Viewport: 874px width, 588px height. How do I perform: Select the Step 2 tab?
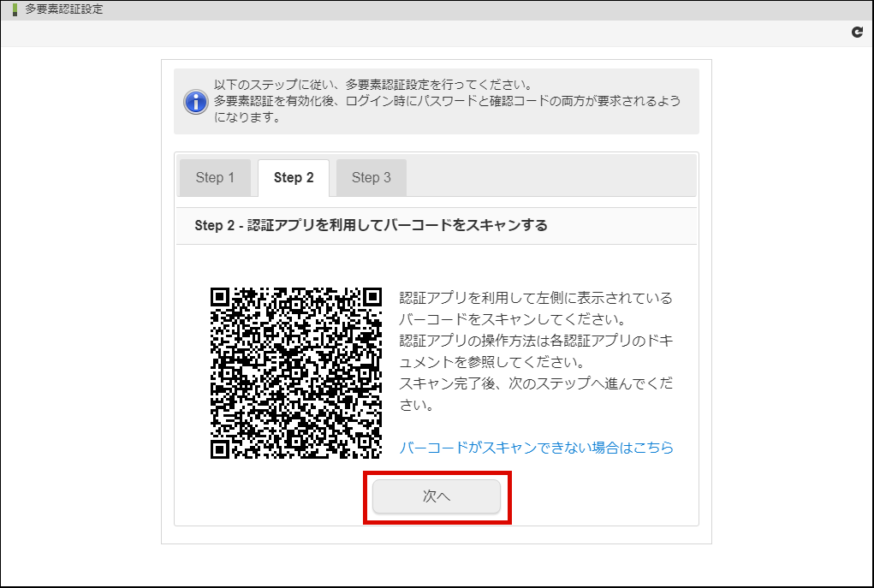click(x=294, y=178)
